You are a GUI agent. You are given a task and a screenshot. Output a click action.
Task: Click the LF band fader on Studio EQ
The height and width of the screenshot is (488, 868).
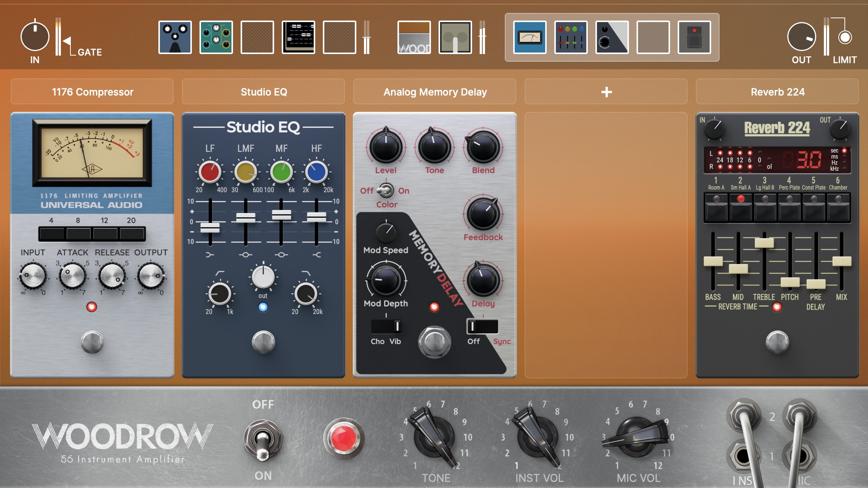[x=210, y=228]
